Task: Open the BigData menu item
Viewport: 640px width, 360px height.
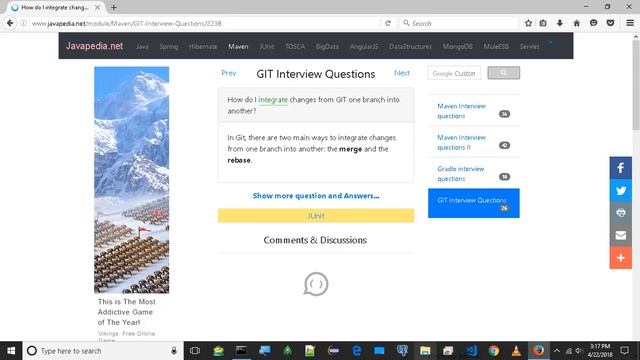Action: coord(327,47)
